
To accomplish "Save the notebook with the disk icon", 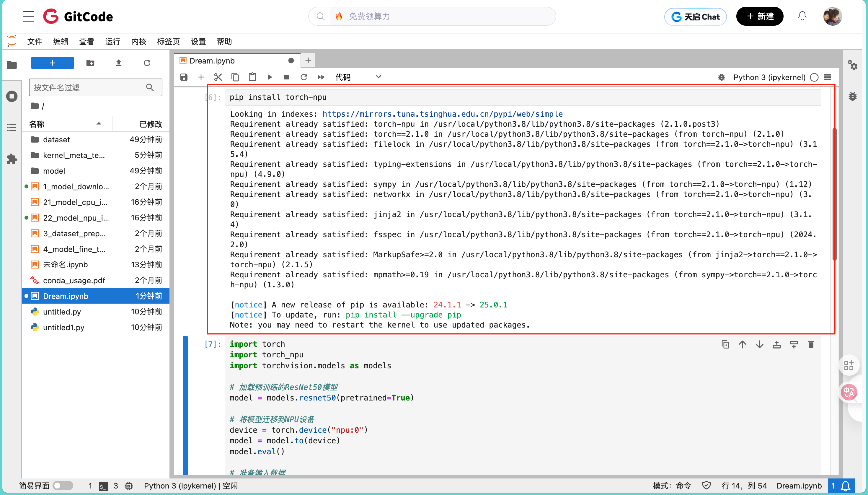I will 184,77.
